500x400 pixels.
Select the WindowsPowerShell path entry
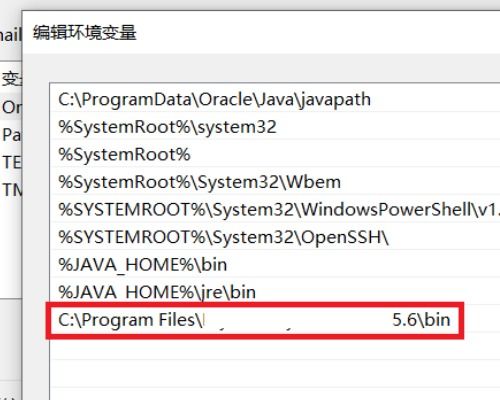(x=275, y=209)
